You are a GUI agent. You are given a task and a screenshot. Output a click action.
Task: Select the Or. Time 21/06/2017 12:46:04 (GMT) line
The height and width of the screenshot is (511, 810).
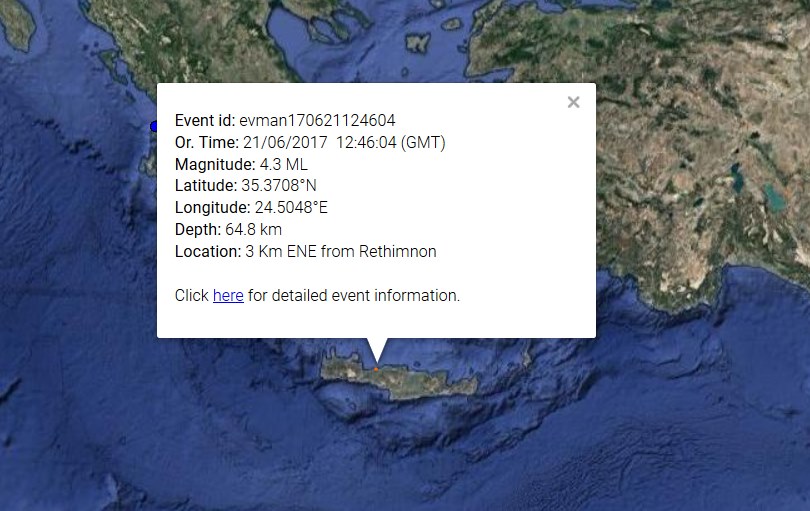point(310,142)
